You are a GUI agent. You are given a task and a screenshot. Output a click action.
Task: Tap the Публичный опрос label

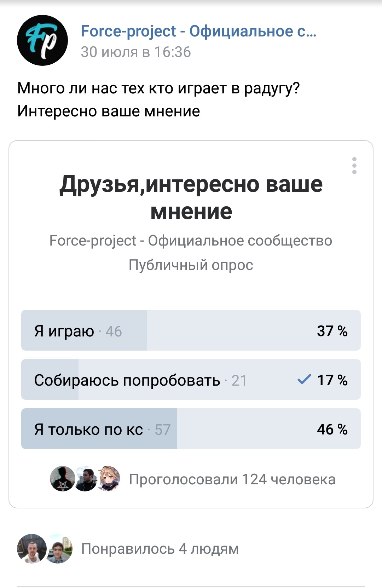[191, 265]
